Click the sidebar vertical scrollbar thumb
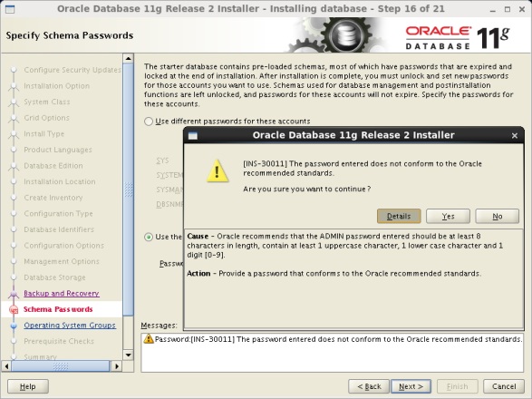The width and height of the screenshot is (532, 399). (x=129, y=190)
